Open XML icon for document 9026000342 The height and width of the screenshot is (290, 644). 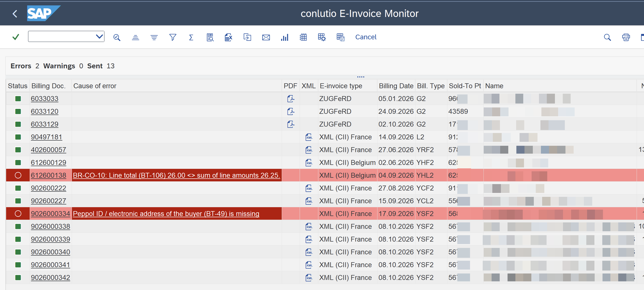309,277
